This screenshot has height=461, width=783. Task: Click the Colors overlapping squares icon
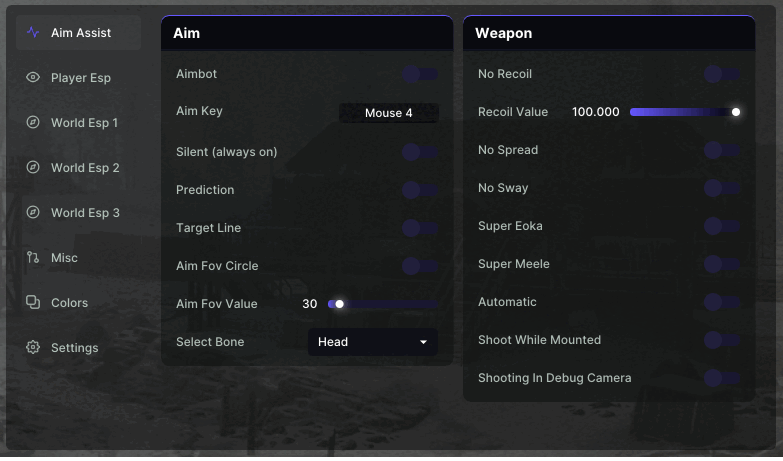pos(33,303)
